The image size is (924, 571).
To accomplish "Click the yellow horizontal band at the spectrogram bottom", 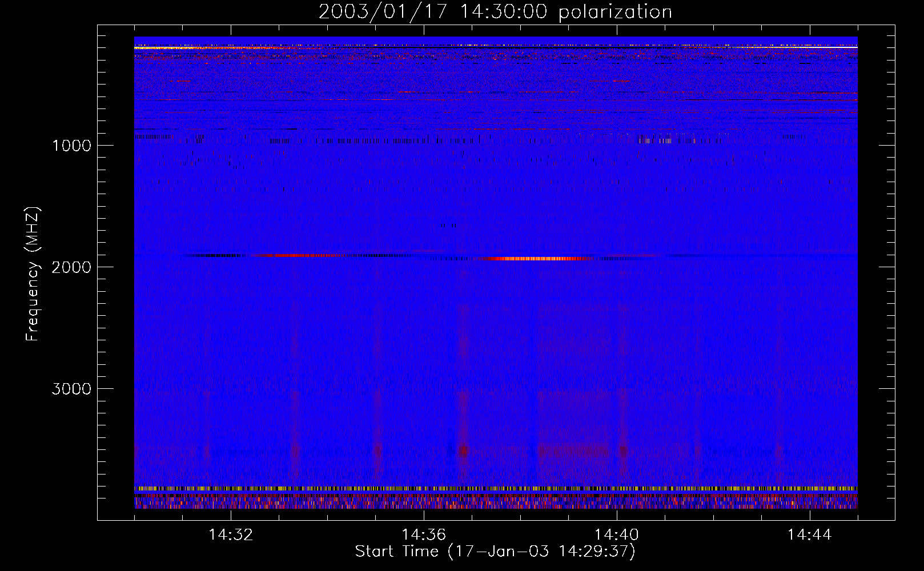I will [496, 489].
